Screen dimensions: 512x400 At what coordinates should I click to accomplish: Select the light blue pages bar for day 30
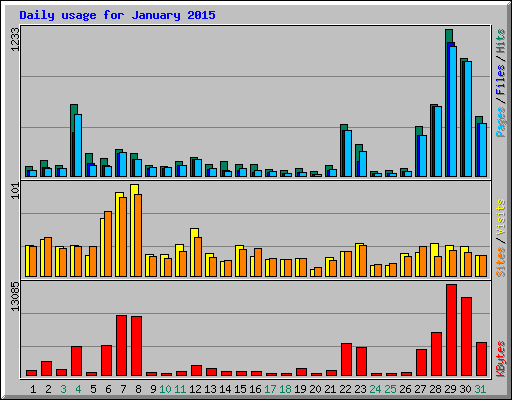468,119
